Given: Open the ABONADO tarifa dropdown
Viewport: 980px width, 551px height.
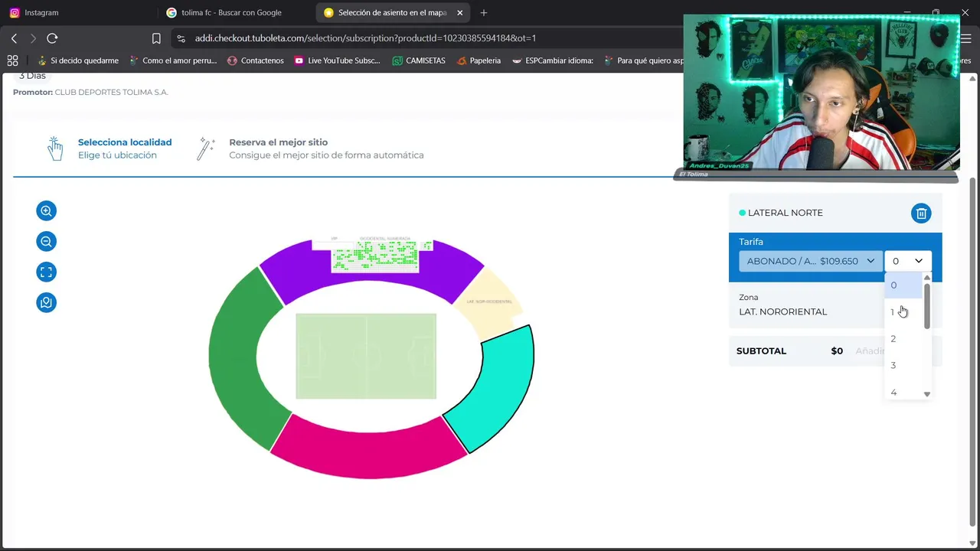Looking at the screenshot, I should [810, 261].
